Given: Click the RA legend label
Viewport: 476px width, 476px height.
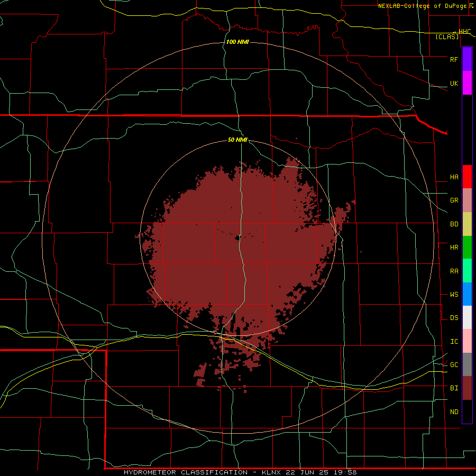Looking at the screenshot, I should coord(454,271).
